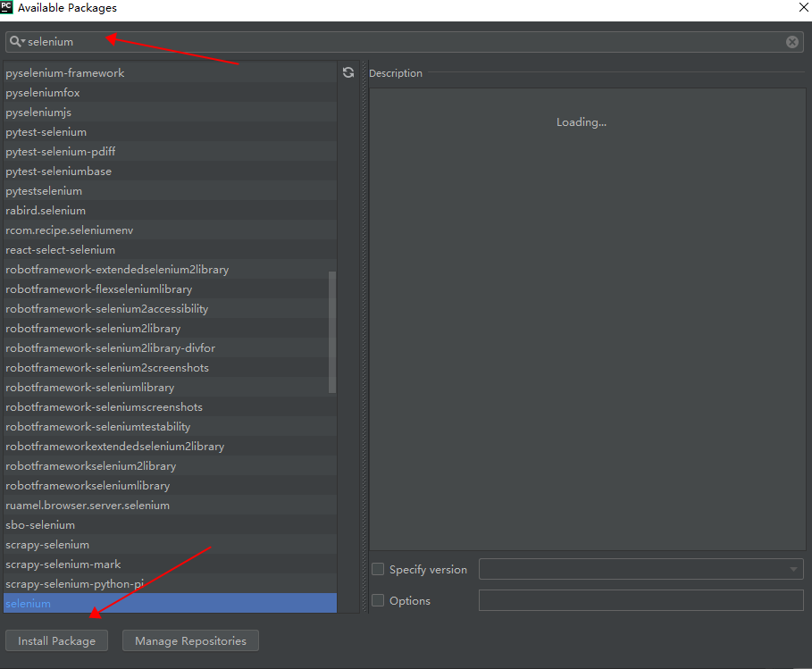
Task: Enable the Options checkbox
Action: (x=378, y=600)
